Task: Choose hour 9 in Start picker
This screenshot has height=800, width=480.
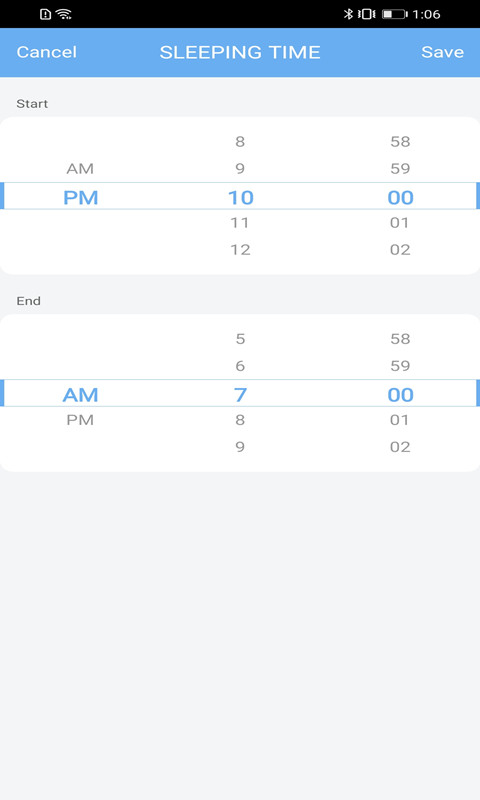Action: tap(240, 168)
